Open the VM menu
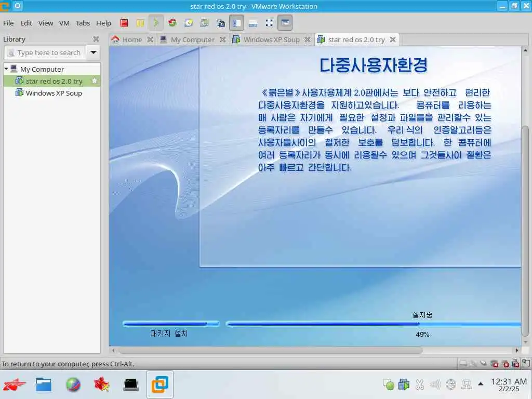This screenshot has height=399, width=532. pyautogui.click(x=64, y=23)
